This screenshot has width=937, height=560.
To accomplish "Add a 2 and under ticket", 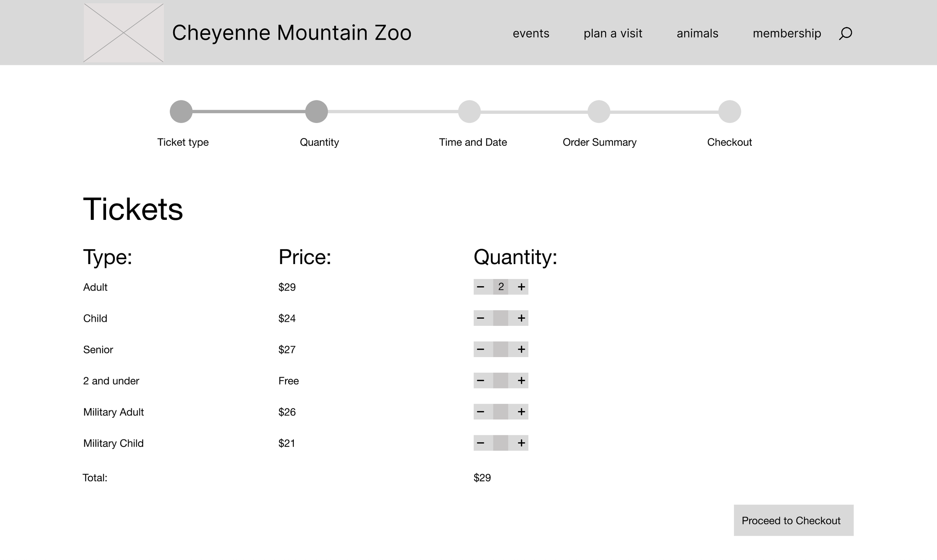I will pos(521,380).
